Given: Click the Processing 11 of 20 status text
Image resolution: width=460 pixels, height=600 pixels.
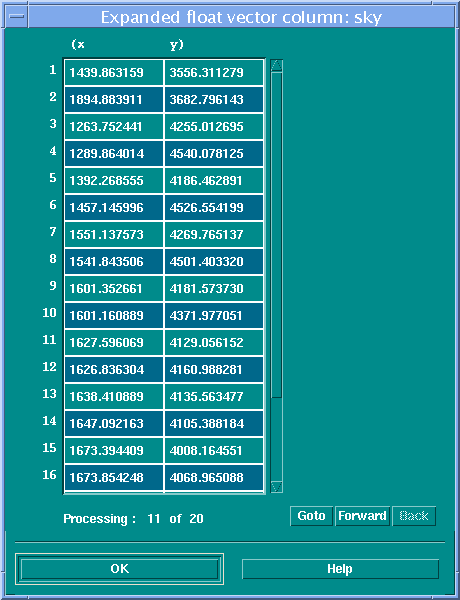Looking at the screenshot, I should (133, 519).
